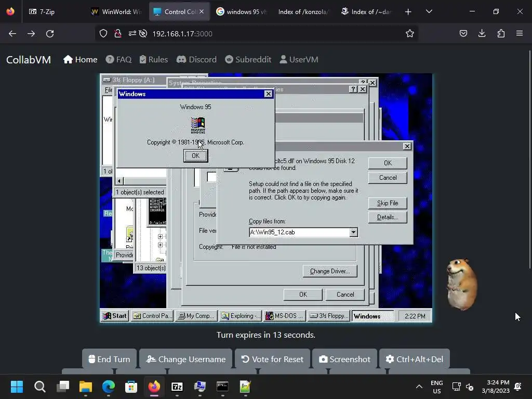Image resolution: width=532 pixels, height=399 pixels.
Task: Switch to the WinWorld tab
Action: coord(116,11)
